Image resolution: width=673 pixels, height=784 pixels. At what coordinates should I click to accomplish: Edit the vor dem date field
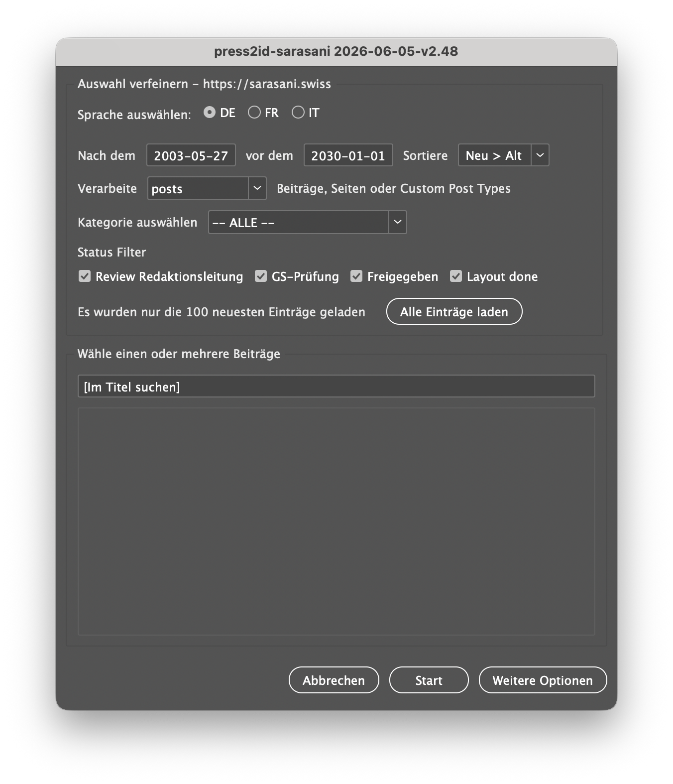348,155
